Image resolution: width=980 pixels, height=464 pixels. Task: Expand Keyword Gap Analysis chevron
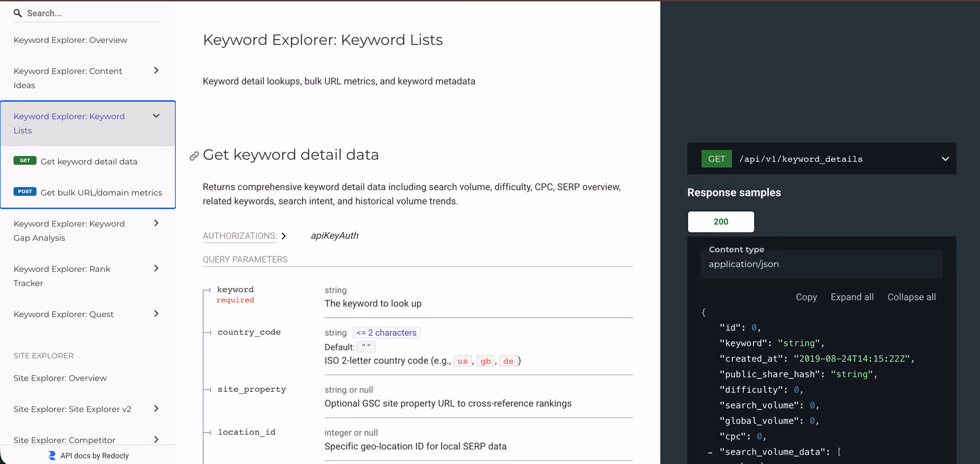[x=156, y=223]
